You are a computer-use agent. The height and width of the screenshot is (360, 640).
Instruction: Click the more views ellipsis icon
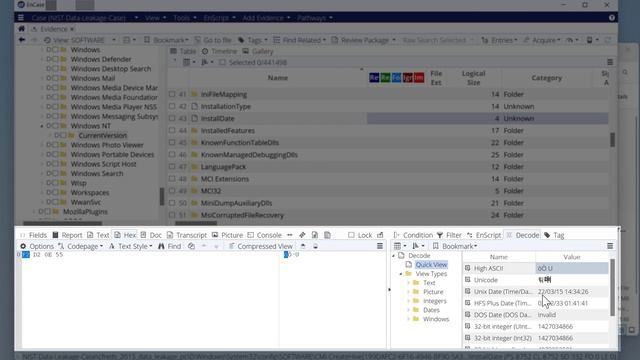pos(290,235)
